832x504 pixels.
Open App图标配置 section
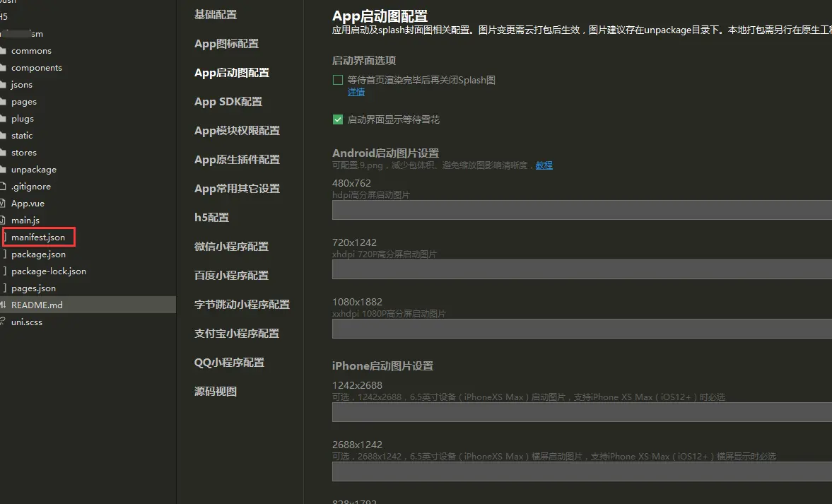(227, 44)
